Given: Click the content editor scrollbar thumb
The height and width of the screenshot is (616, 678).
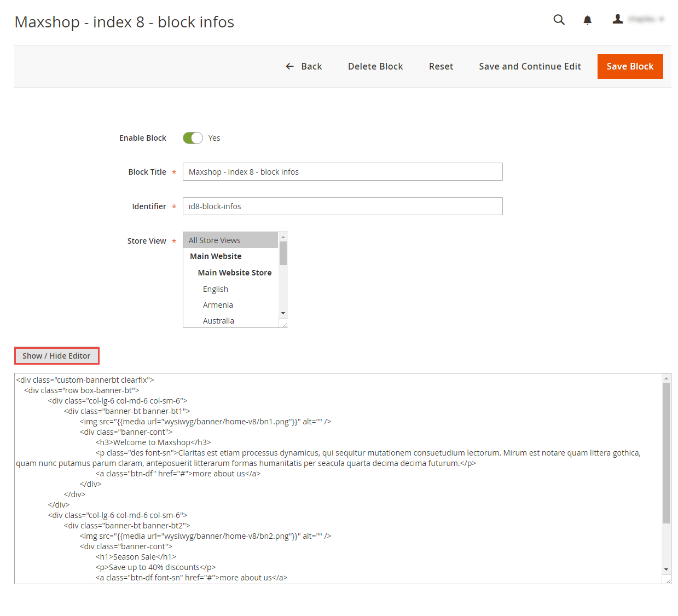Looking at the screenshot, I should click(x=666, y=453).
